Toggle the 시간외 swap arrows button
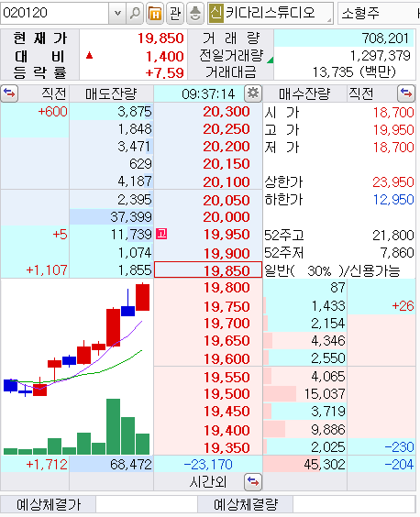The image size is (420, 517). [x=253, y=482]
